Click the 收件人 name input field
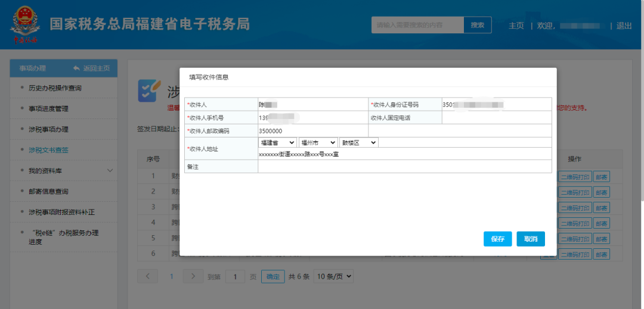 pyautogui.click(x=313, y=105)
